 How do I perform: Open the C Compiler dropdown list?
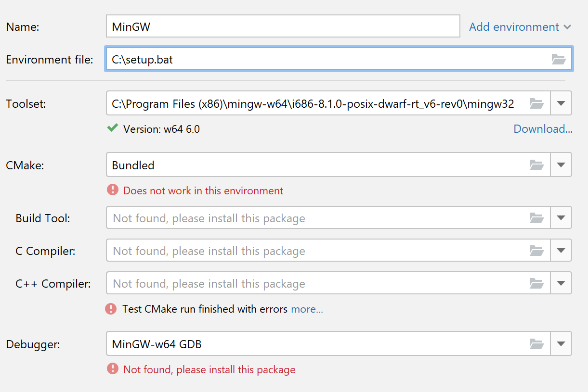click(562, 250)
